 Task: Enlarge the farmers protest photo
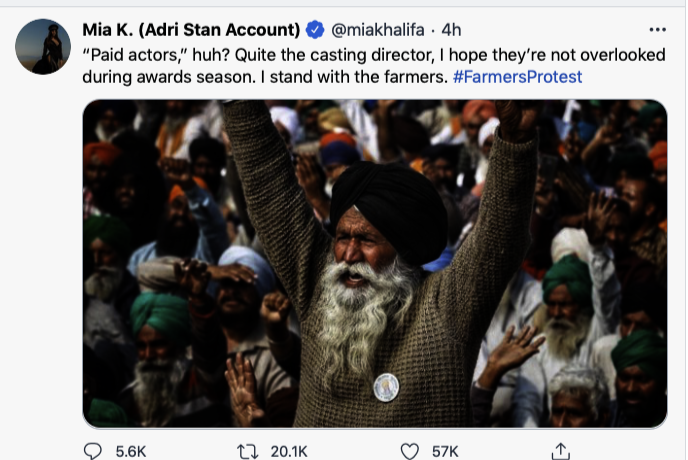point(374,263)
